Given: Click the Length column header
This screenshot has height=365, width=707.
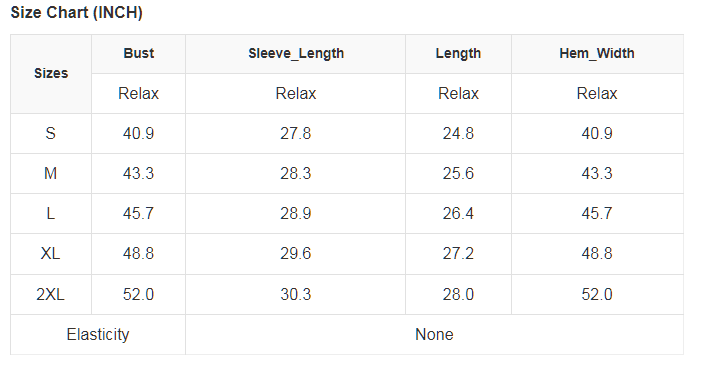Looking at the screenshot, I should point(458,54).
